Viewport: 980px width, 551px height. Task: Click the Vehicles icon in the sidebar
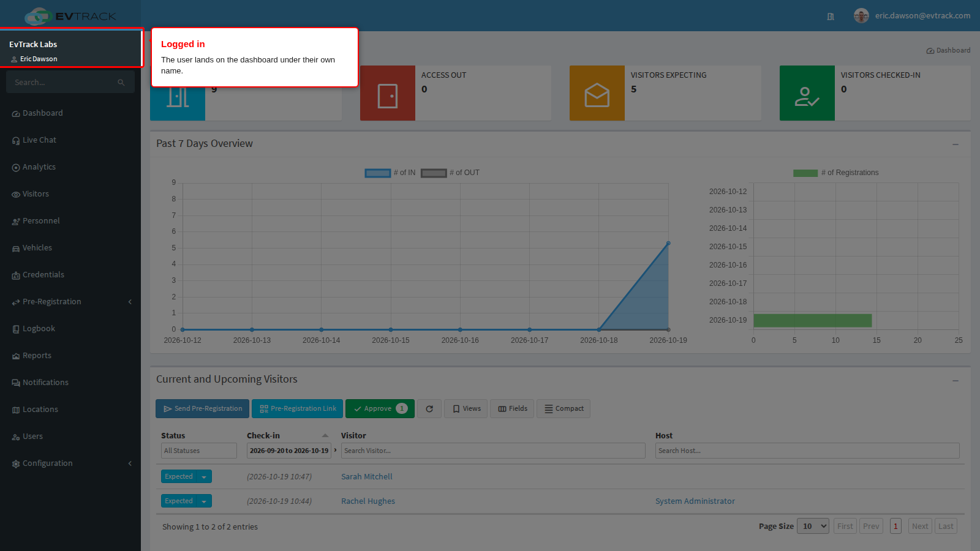16,249
